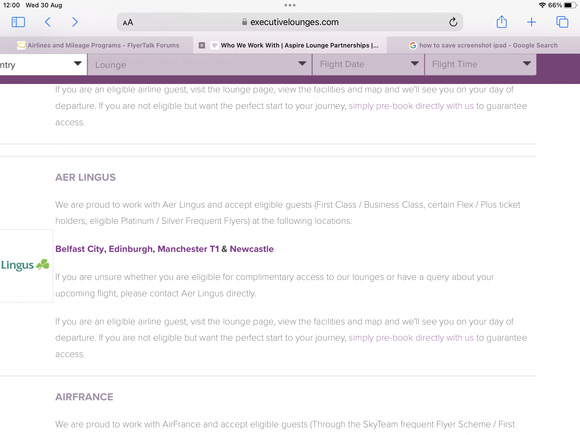Reload the executivelounges.com page

(x=453, y=22)
